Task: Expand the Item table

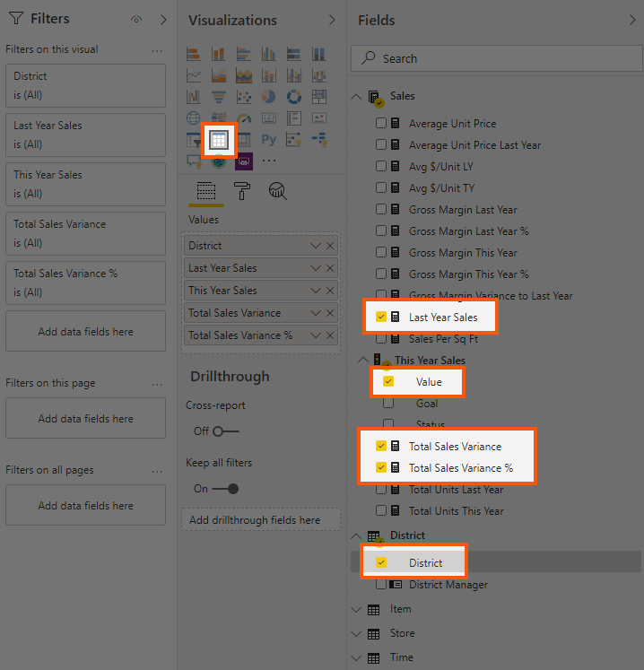Action: [x=356, y=610]
